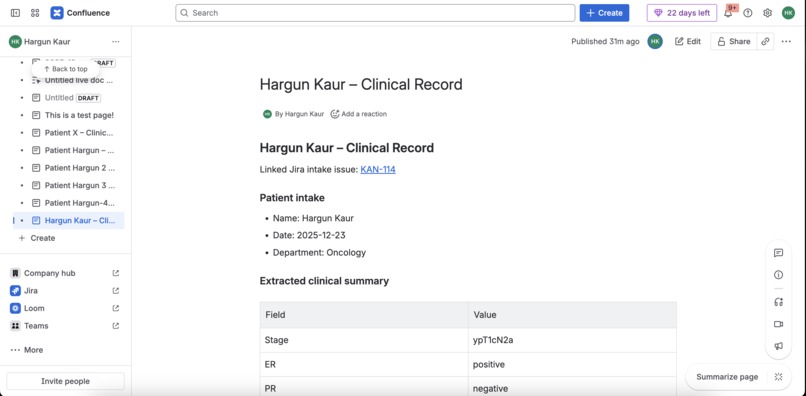Open the settings gear icon
Viewport: 806px width, 396px height.
(767, 13)
